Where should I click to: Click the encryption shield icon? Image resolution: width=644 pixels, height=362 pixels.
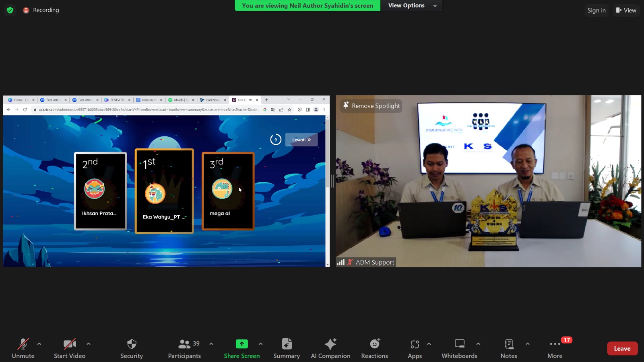[x=10, y=10]
